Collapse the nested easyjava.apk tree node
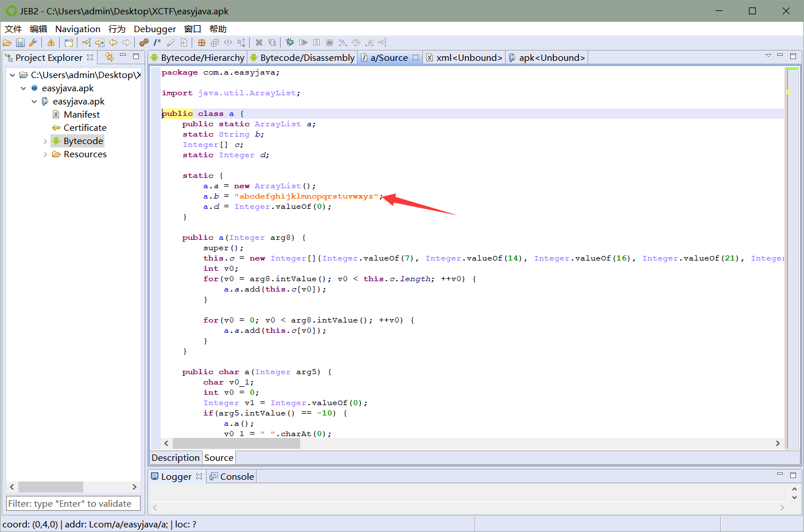804x532 pixels. tap(34, 102)
